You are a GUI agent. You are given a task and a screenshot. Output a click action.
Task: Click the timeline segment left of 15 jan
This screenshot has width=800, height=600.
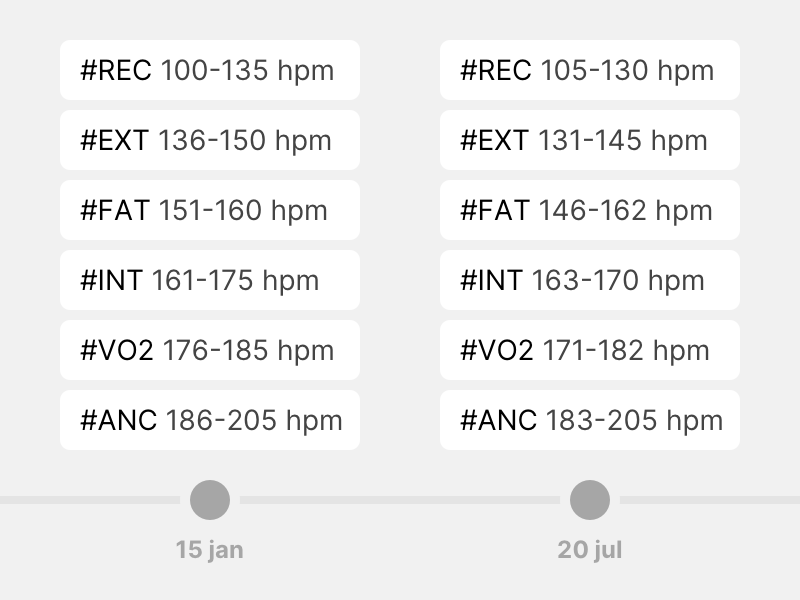(90, 500)
